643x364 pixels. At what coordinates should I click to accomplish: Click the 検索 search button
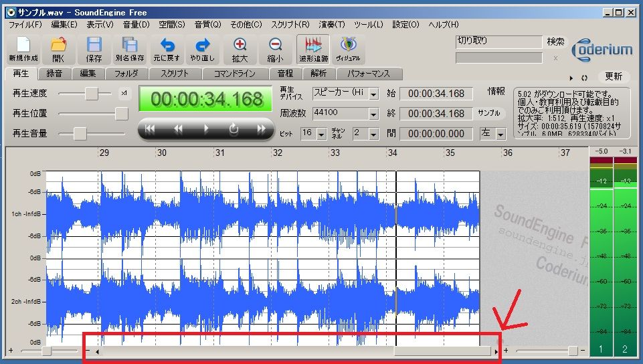(555, 41)
